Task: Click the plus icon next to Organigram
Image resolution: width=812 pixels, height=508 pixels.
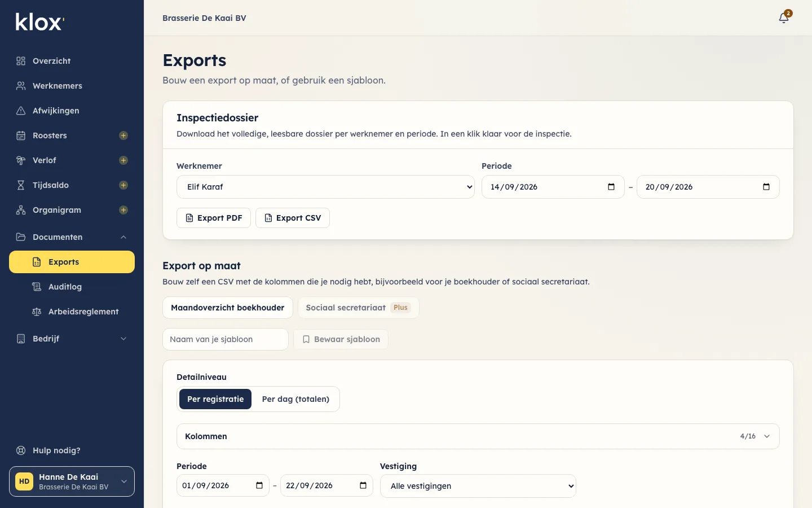Action: (123, 210)
